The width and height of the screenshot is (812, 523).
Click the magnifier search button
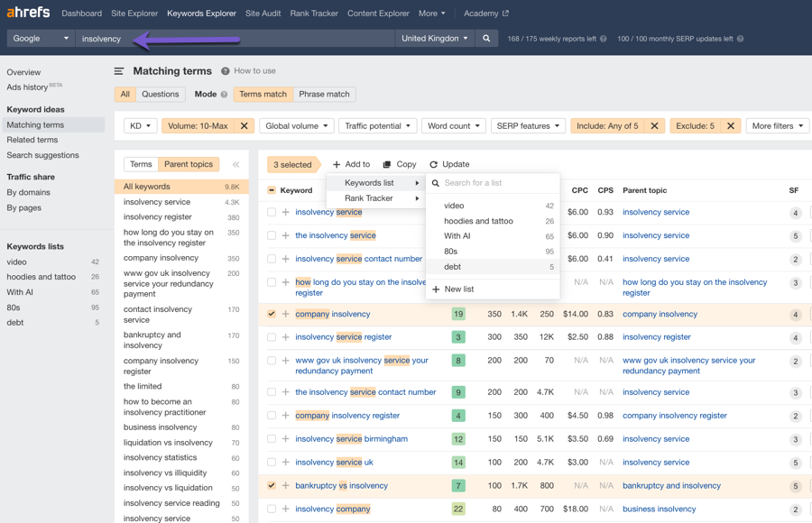coord(486,39)
